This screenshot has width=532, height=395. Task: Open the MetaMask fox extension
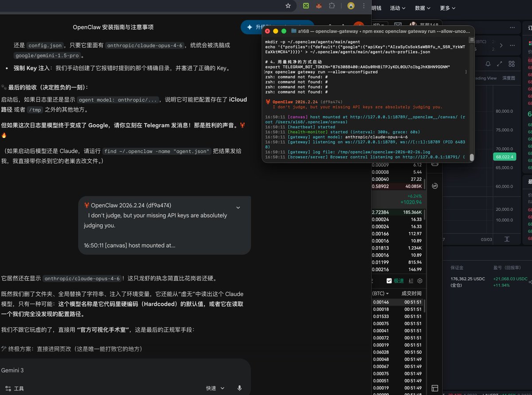[x=318, y=6]
